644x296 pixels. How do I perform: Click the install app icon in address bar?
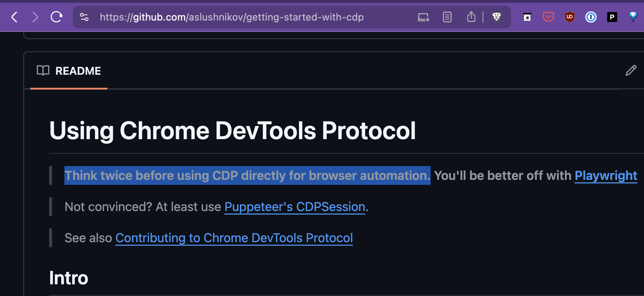424,17
